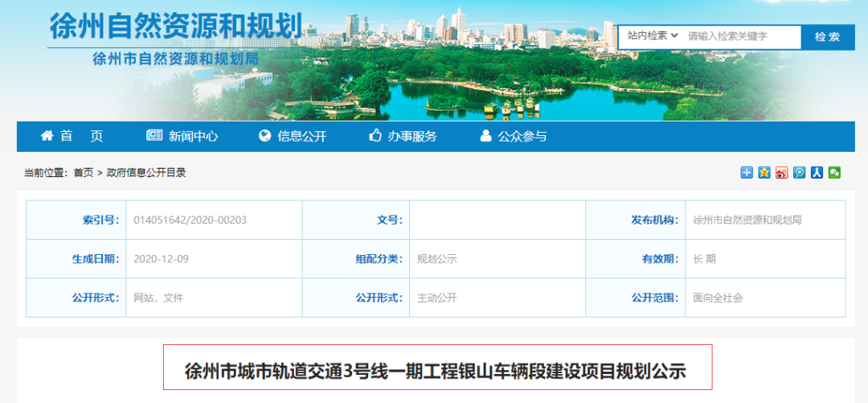
Task: Click the person icon beside 公众参与
Action: coord(485,136)
